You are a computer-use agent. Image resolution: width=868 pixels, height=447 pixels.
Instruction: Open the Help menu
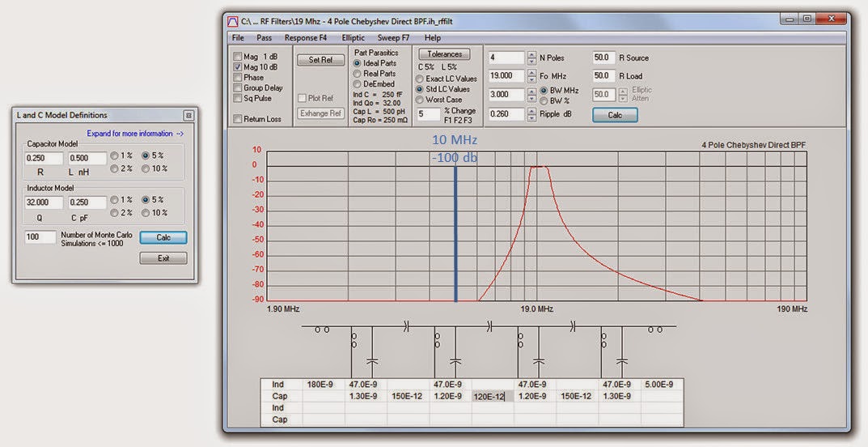click(433, 38)
